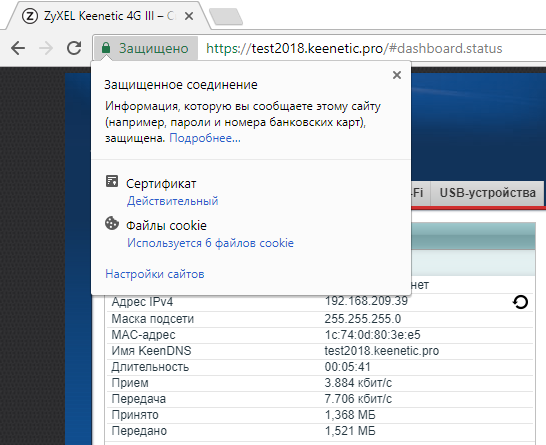Image resolution: width=546 pixels, height=445 pixels.
Task: Click the cookie icon in popup
Action: coord(112,224)
